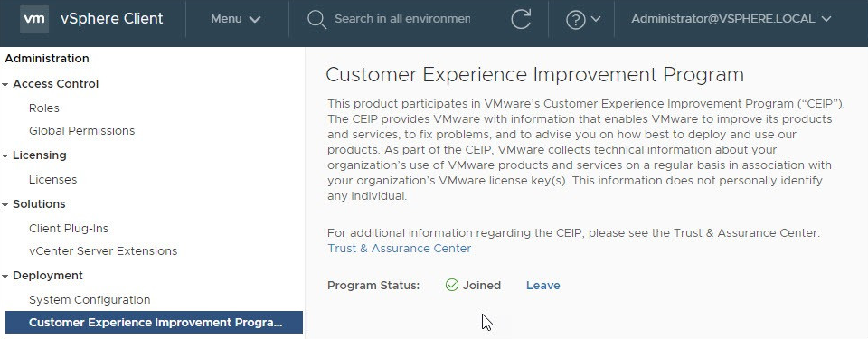Screen dimensions: 868x339
Task: Click the VMware vm logo icon
Action: click(34, 19)
